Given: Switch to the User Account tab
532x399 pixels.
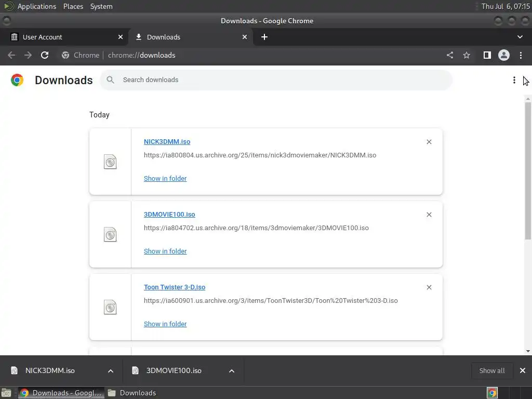Looking at the screenshot, I should [x=64, y=37].
